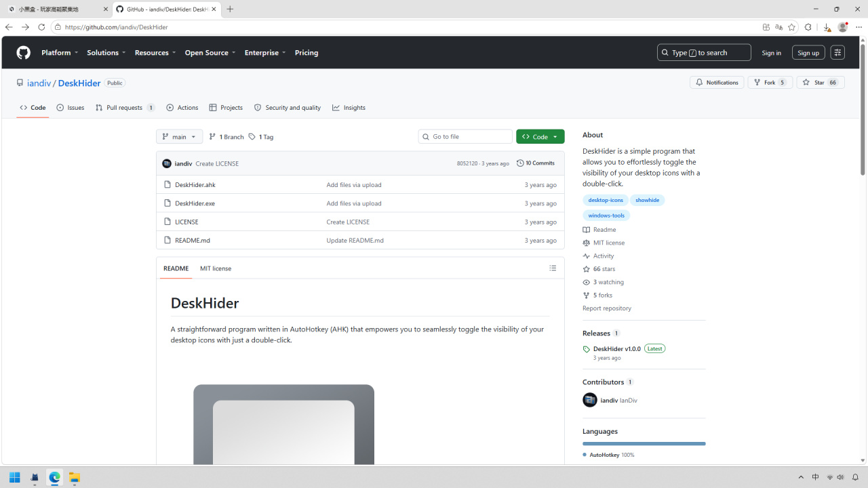Click the browser address bar URL
Screen dimensions: 868x488
pyautogui.click(x=117, y=27)
